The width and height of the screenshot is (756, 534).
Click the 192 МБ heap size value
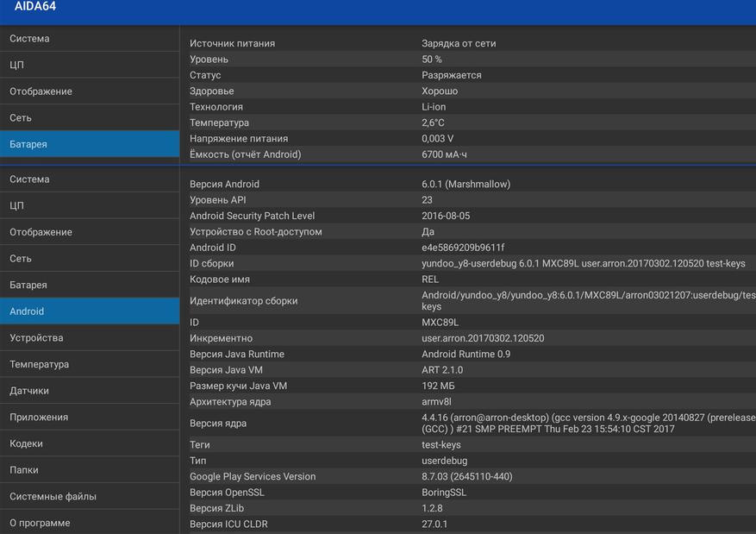(x=438, y=386)
